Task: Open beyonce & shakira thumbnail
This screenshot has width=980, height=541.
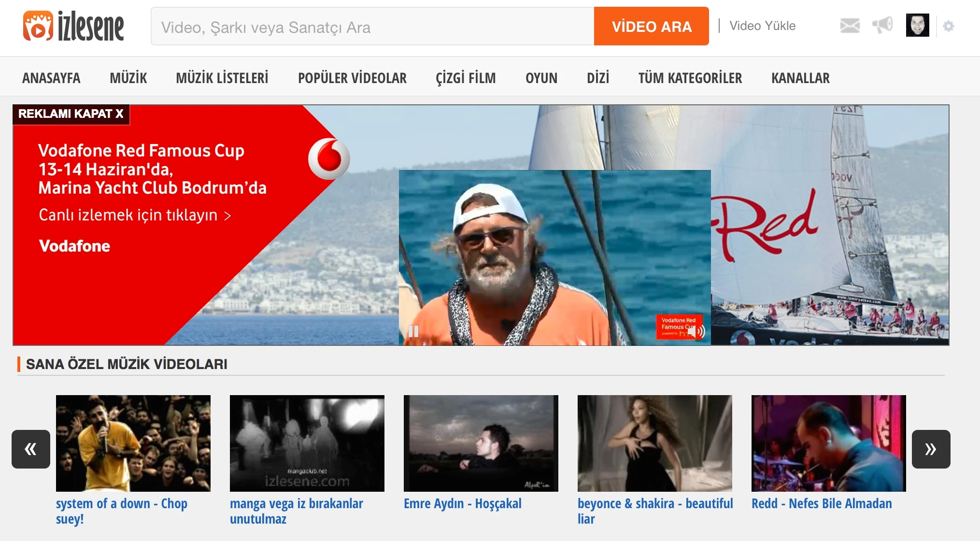Action: (x=655, y=443)
